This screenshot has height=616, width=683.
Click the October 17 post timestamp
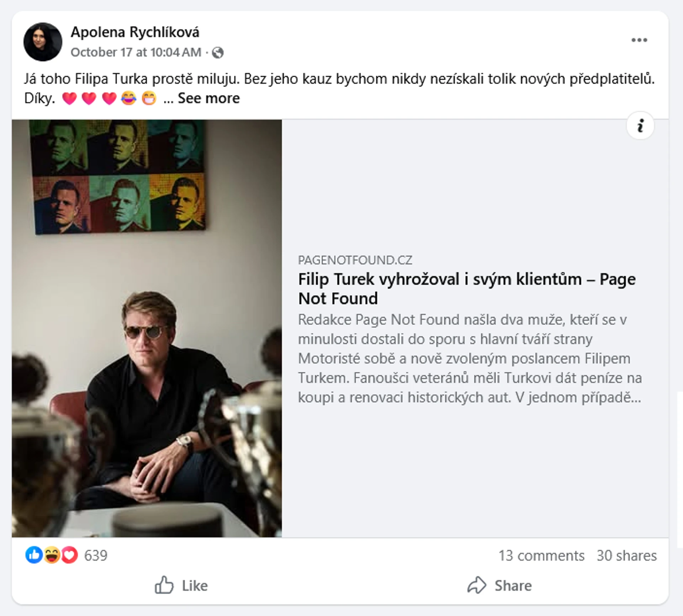coord(136,52)
